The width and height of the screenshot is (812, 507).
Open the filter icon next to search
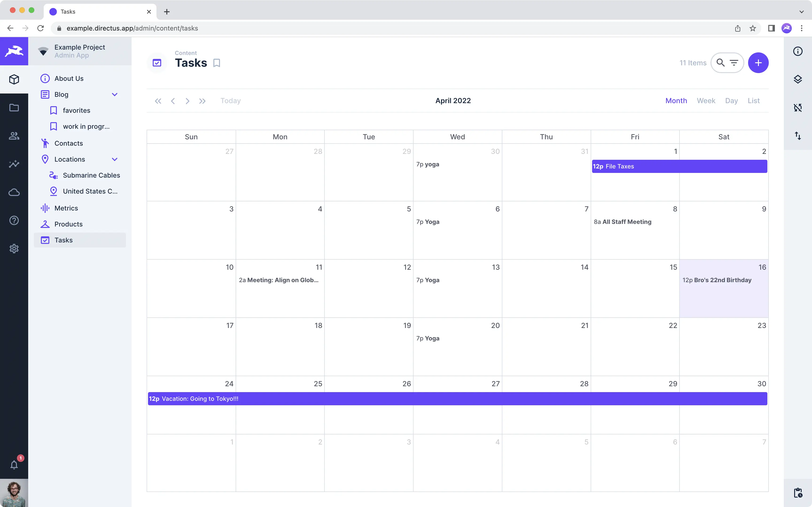click(734, 63)
